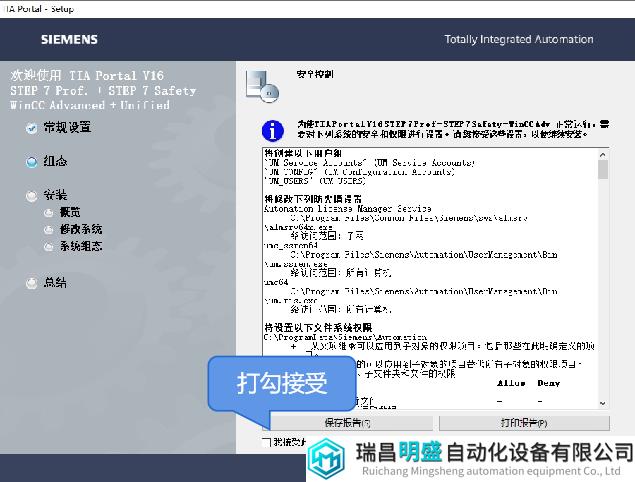Click the scroll-down arrow of the report box

603,403
